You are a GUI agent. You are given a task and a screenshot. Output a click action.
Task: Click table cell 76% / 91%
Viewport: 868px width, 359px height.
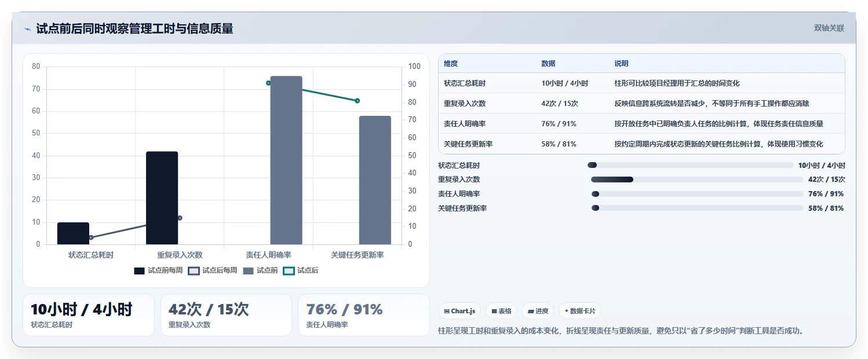click(559, 124)
